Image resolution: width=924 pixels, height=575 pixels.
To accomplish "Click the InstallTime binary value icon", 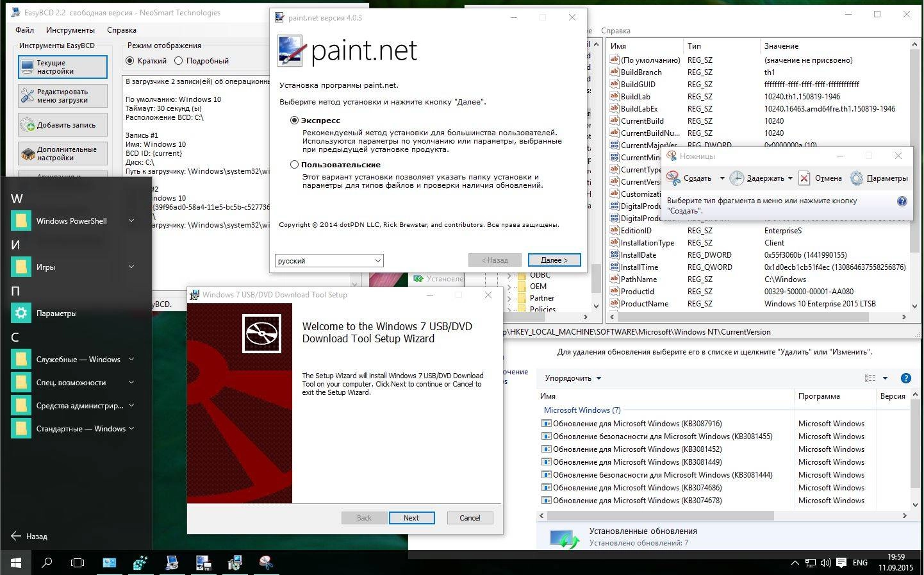I will [614, 267].
